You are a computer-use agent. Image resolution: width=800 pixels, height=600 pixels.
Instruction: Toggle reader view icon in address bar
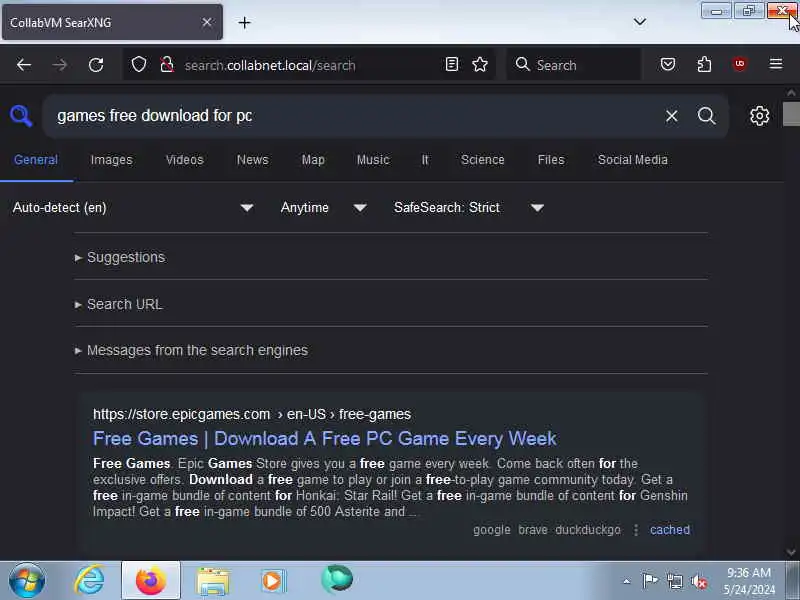click(x=452, y=64)
